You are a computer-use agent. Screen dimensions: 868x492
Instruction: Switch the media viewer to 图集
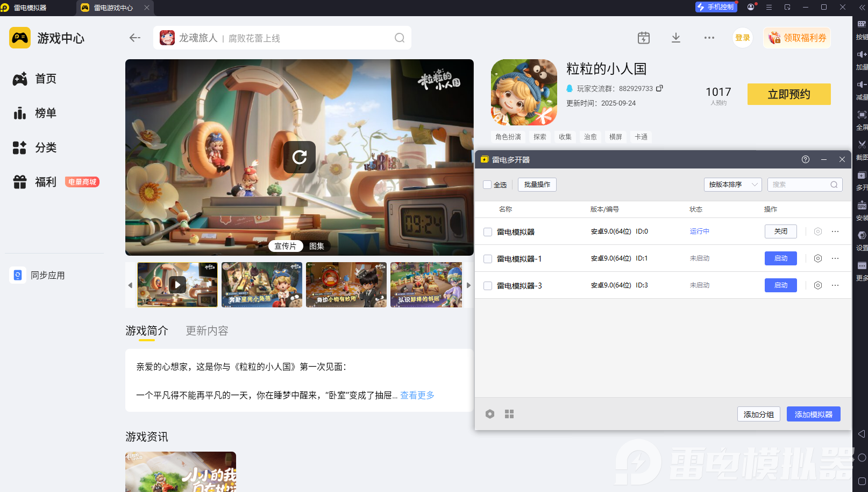tap(317, 246)
